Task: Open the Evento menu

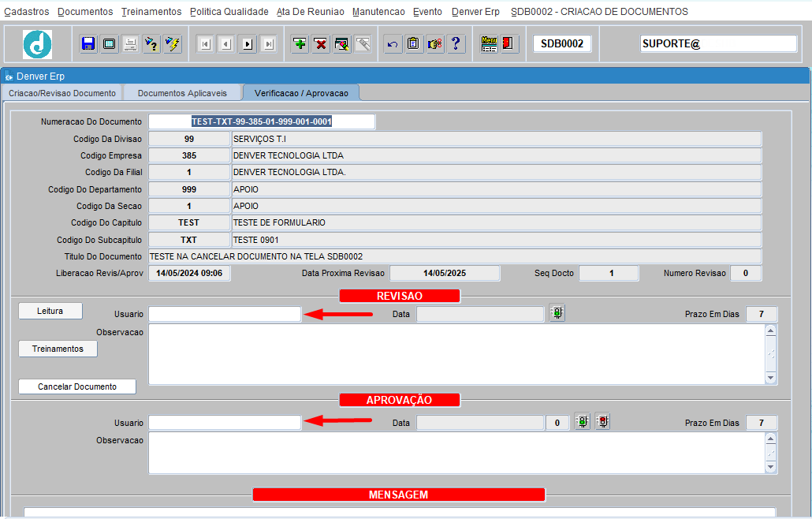Action: (427, 11)
